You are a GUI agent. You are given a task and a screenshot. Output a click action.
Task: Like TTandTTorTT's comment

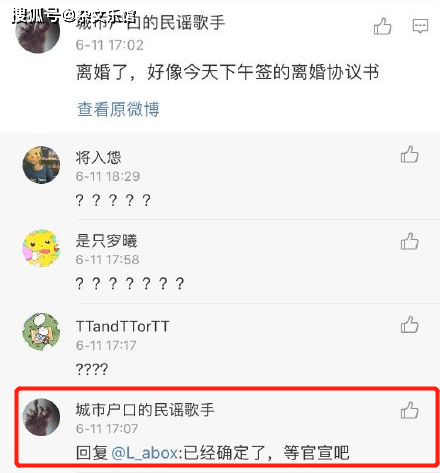coord(409,325)
